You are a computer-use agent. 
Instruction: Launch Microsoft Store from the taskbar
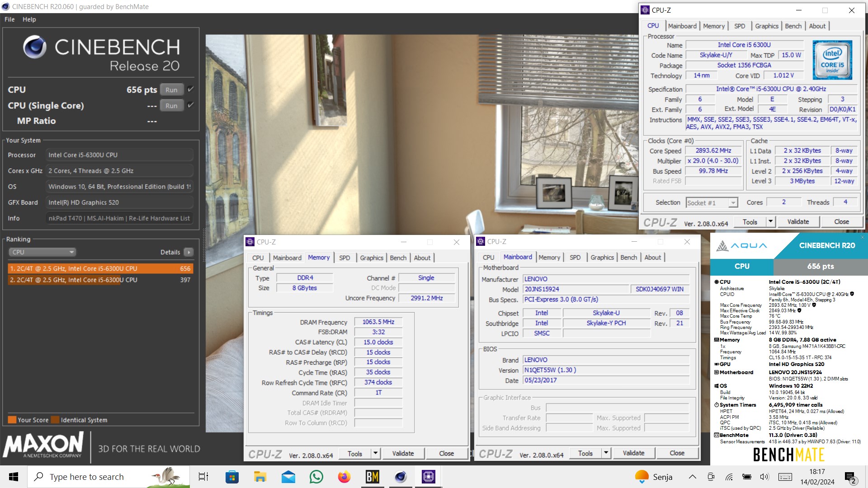[x=232, y=477]
